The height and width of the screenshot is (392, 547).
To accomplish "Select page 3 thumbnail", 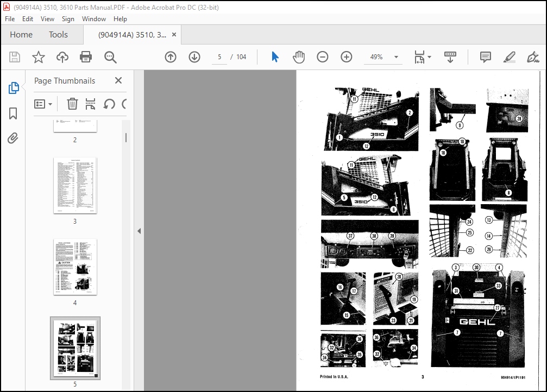I will tap(75, 185).
